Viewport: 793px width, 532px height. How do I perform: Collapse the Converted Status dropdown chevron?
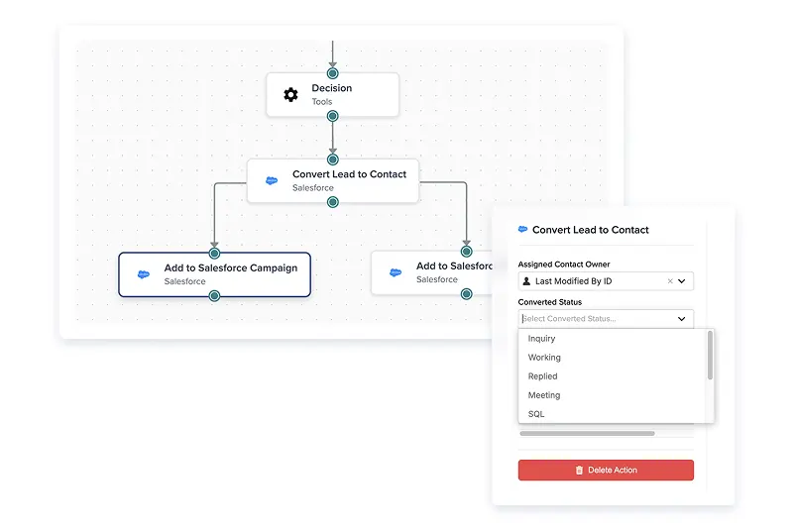[682, 319]
